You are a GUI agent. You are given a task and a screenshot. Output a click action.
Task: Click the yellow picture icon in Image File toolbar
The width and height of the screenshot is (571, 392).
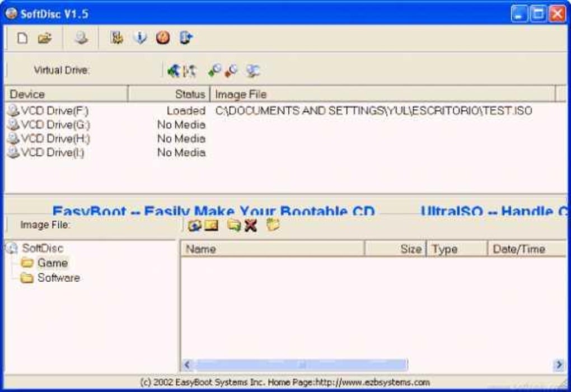[211, 226]
